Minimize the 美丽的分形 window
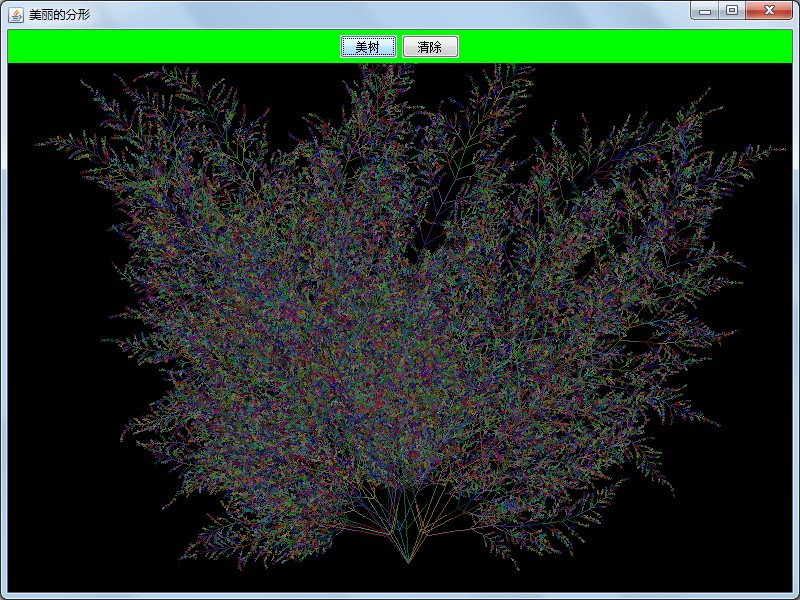Viewport: 800px width, 600px height. pos(705,10)
